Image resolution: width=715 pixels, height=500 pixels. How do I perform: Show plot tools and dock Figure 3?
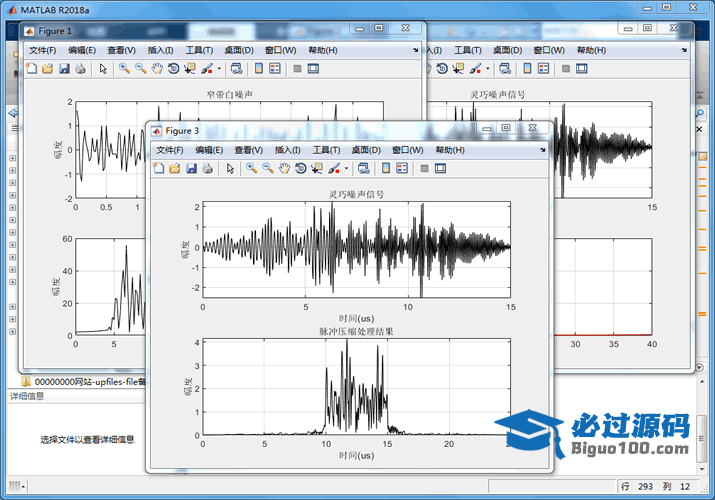point(440,169)
